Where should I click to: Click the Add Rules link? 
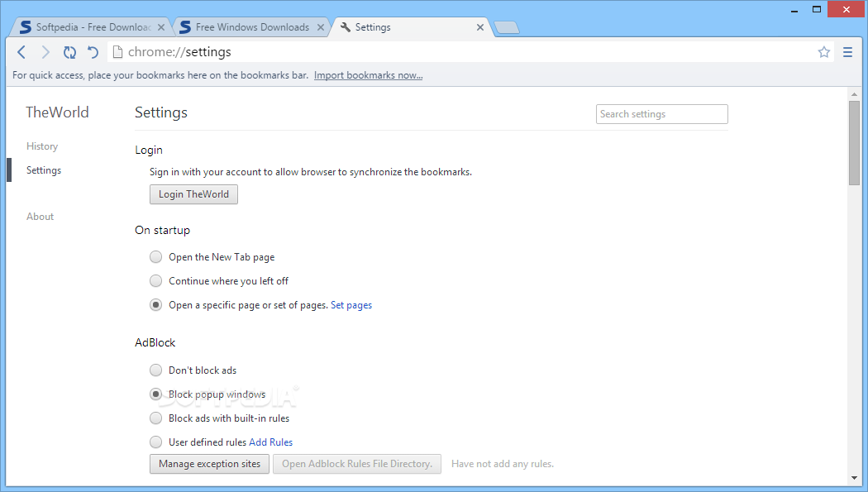click(x=270, y=442)
